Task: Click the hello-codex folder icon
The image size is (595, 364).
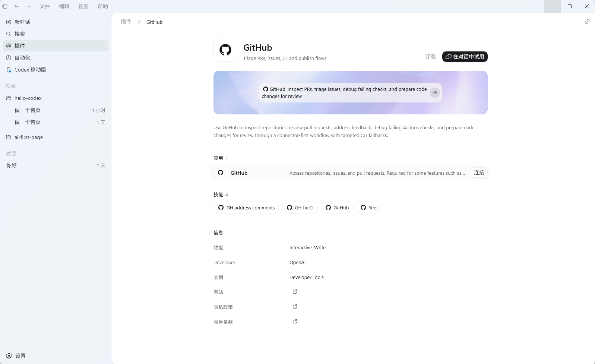Action: point(9,98)
